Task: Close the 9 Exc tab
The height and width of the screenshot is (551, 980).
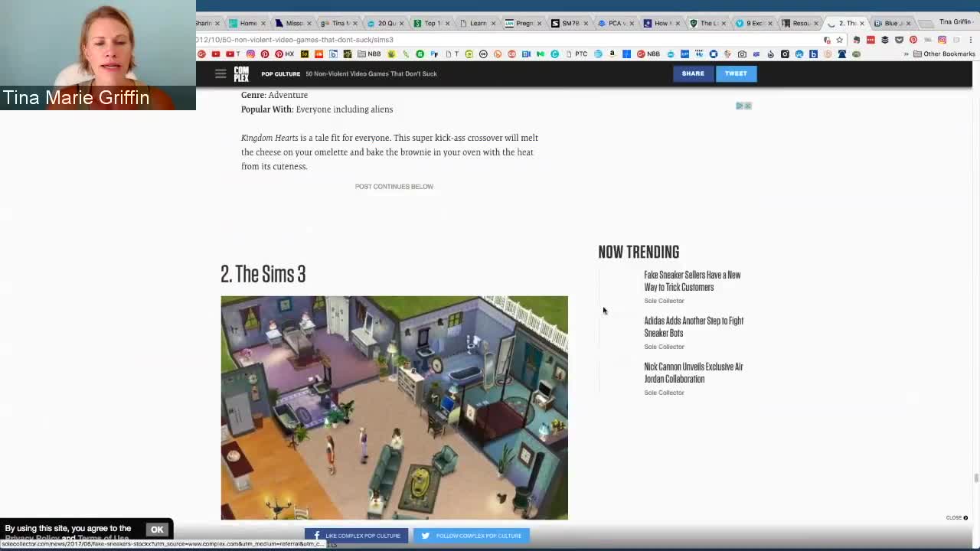Action: coord(769,23)
